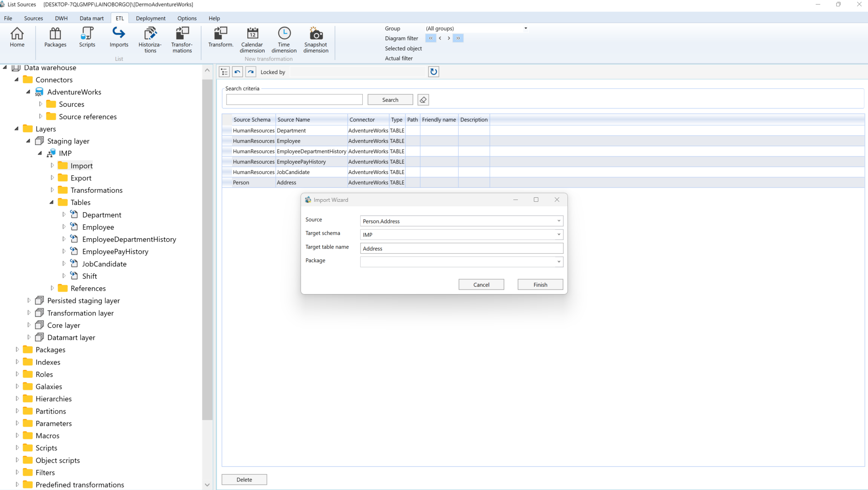The image size is (868, 490).
Task: Switch to the Deployment tab
Action: click(x=151, y=18)
